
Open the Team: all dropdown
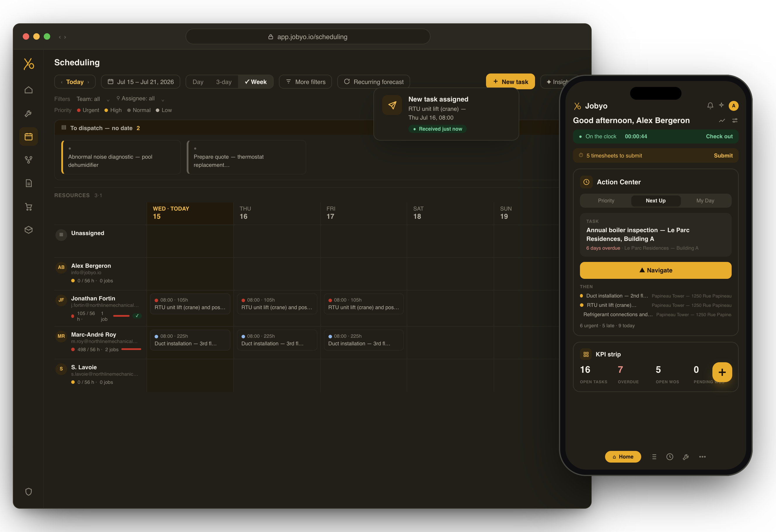point(93,99)
